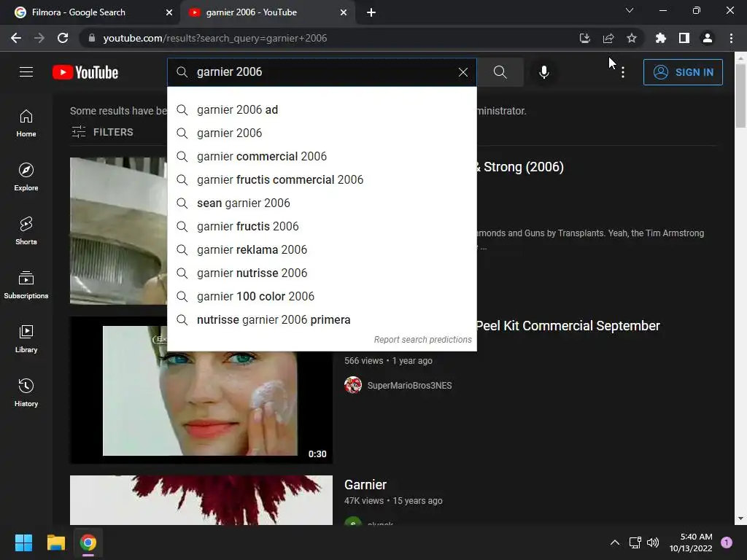Bookmark this page with the star icon
The width and height of the screenshot is (747, 560).
(632, 38)
